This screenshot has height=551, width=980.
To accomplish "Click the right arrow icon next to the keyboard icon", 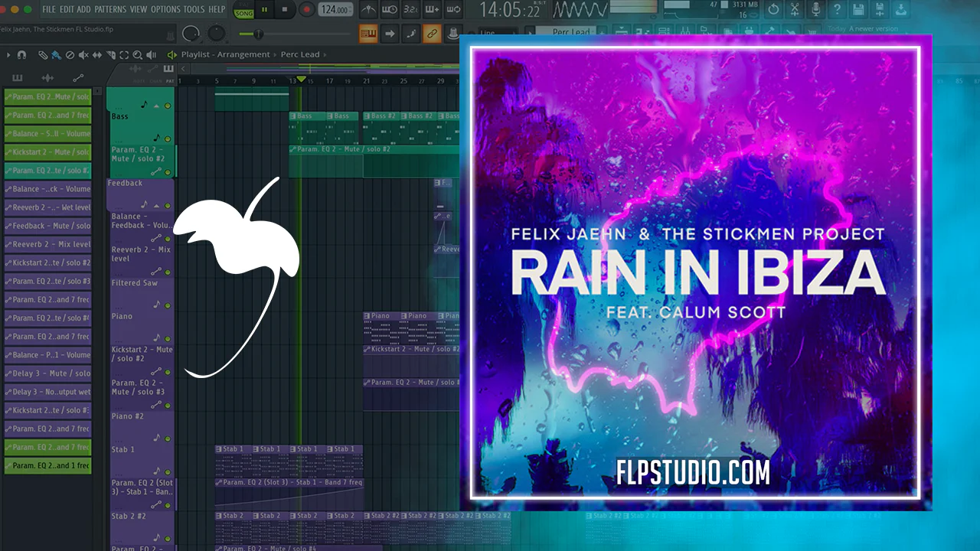I will click(390, 34).
